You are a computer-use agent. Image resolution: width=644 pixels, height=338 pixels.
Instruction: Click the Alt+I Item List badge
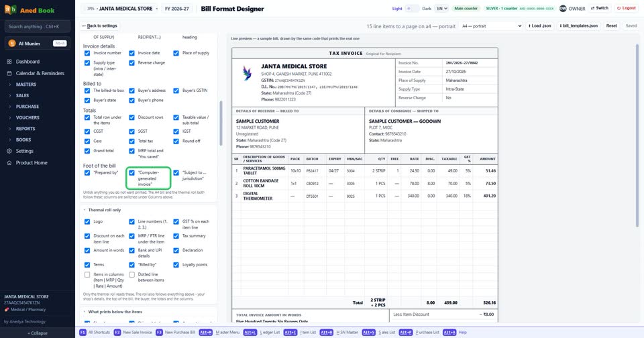[x=290, y=332]
